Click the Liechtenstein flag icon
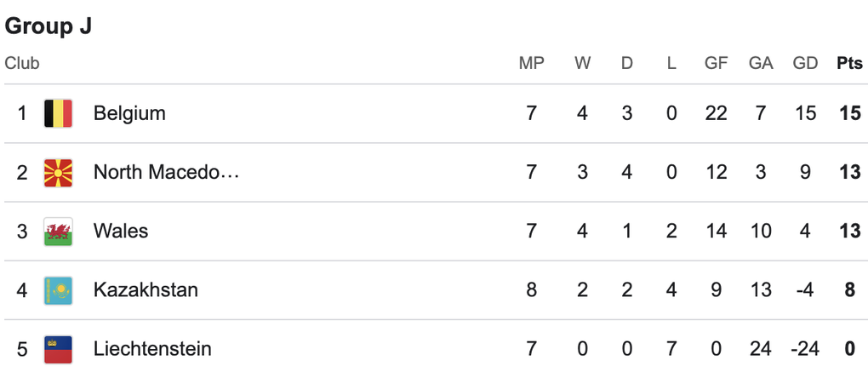Image resolution: width=868 pixels, height=372 pixels. coord(58,349)
